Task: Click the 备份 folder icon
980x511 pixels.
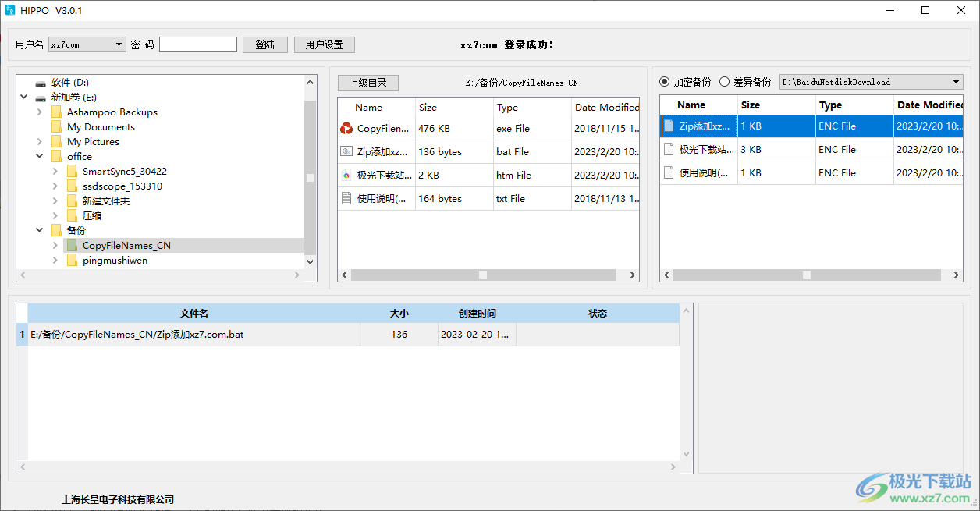Action: pos(56,231)
